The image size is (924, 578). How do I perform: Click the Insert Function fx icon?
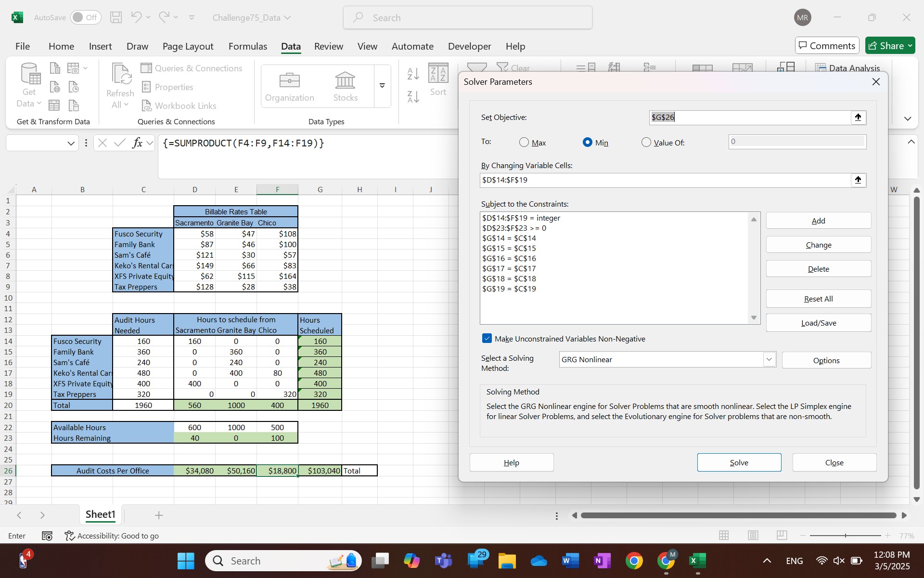[137, 143]
